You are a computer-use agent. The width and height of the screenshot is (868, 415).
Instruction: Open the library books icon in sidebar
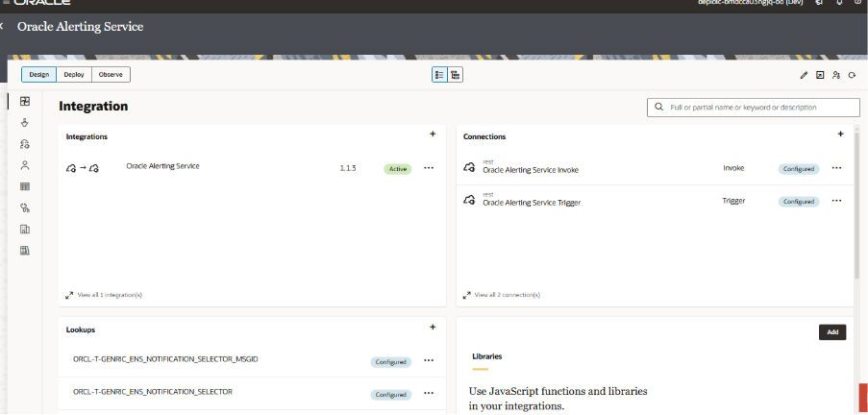click(24, 251)
